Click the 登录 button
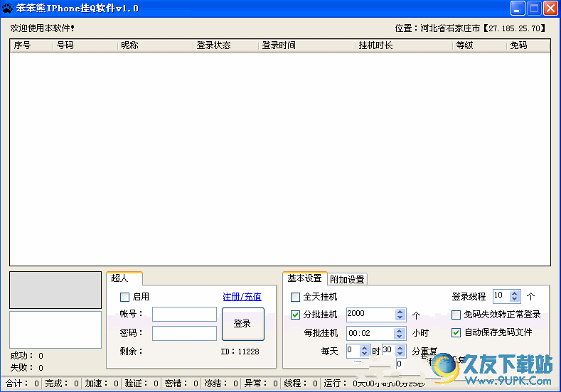Image resolution: width=561 pixels, height=392 pixels. pyautogui.click(x=243, y=324)
